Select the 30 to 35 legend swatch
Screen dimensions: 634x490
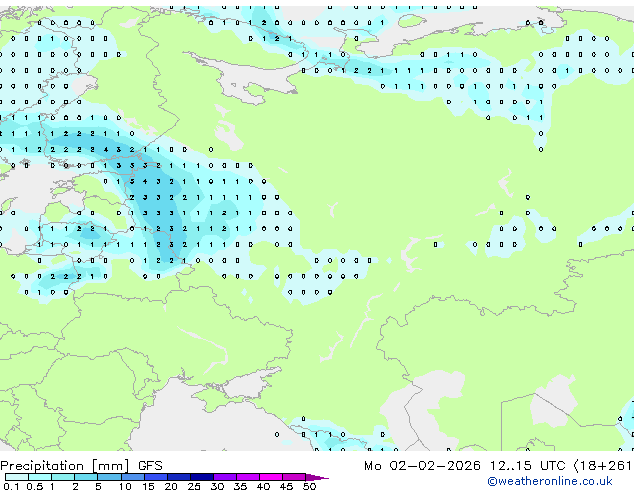coord(225,477)
